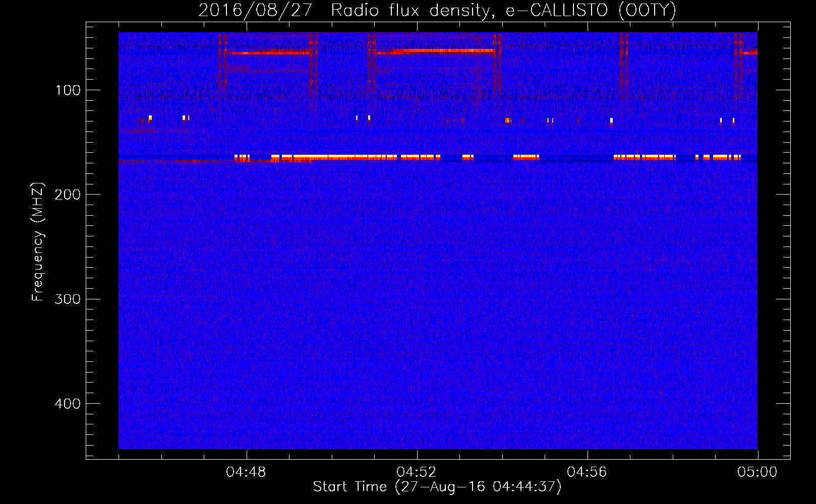Click the "Start Time (27-Aug-16 04:44:37)" x-axis label
The height and width of the screenshot is (504, 816).
[x=437, y=487]
